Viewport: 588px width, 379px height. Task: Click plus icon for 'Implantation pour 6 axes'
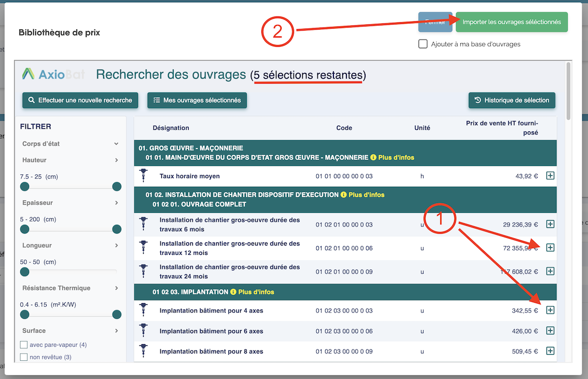click(550, 331)
